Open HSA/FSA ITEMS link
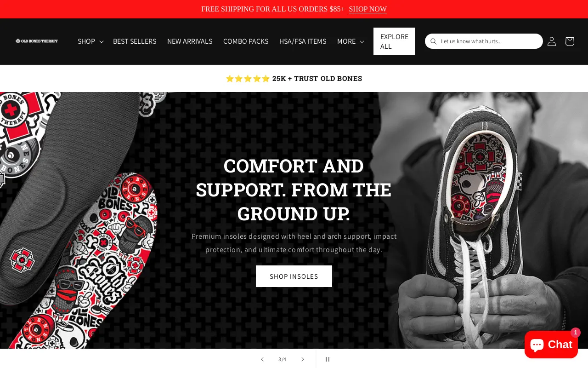This screenshot has height=368, width=588. [303, 41]
